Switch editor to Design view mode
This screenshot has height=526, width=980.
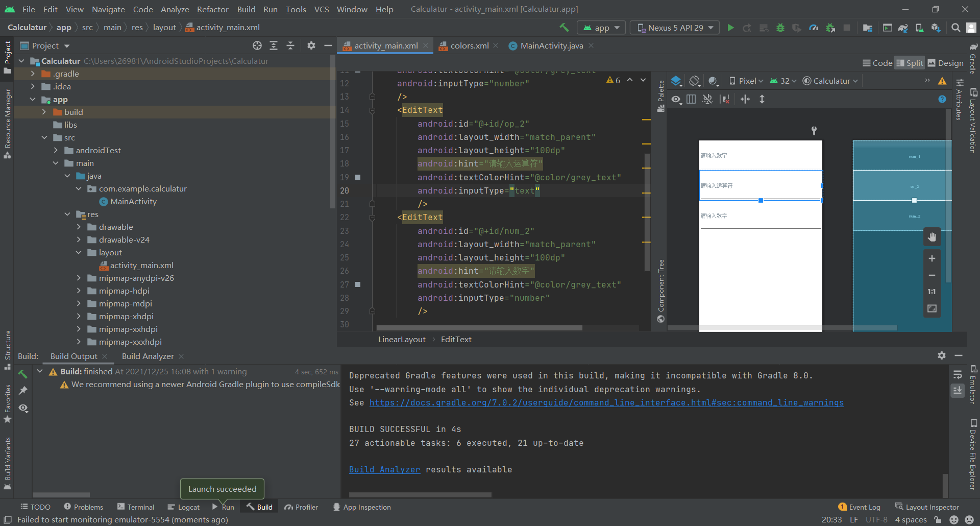945,63
